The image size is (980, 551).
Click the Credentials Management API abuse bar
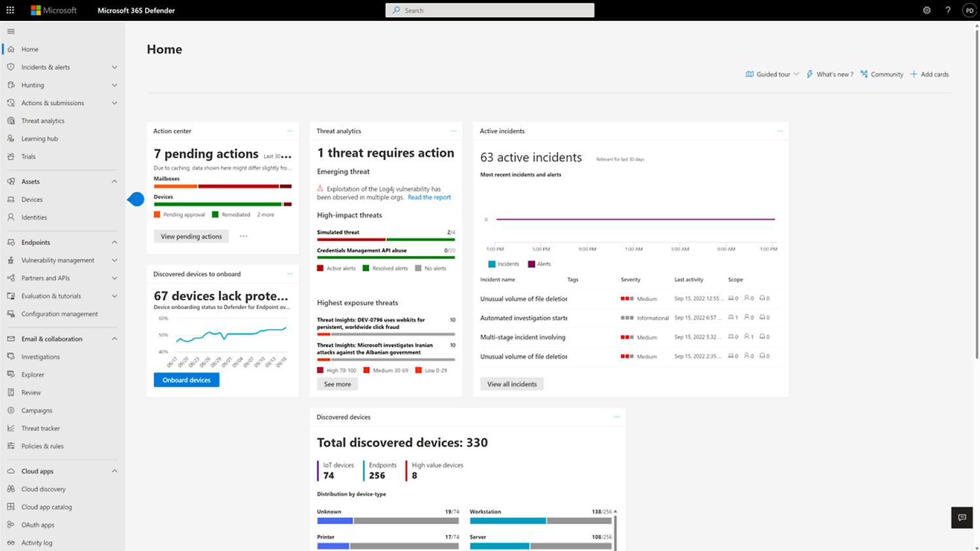coord(386,258)
